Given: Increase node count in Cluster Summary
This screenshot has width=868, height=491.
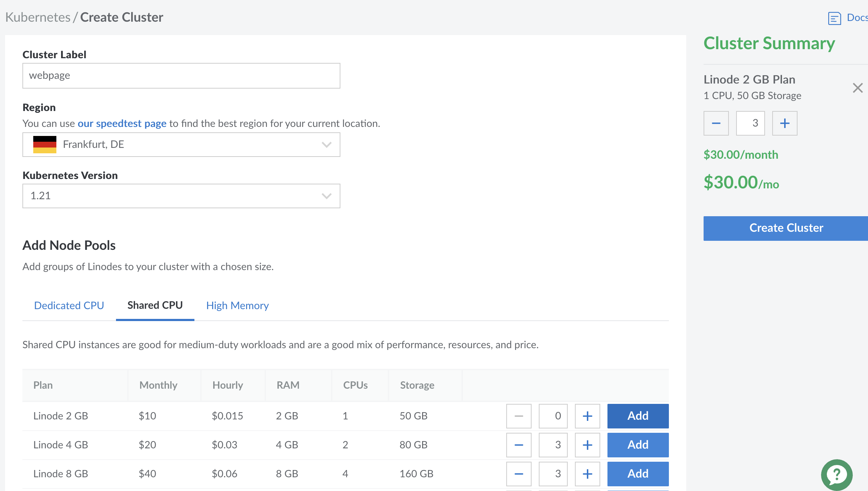Looking at the screenshot, I should pos(785,123).
